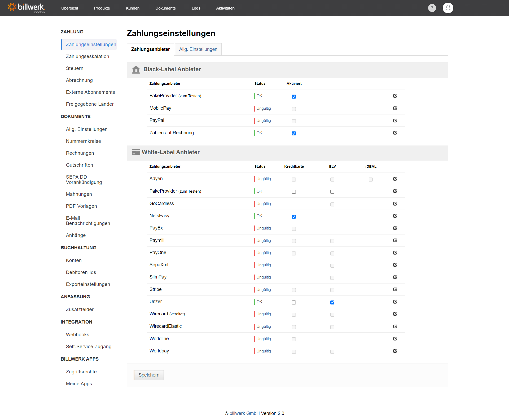Open Zusatzfelder sidebar link
The image size is (509, 420).
80,310
